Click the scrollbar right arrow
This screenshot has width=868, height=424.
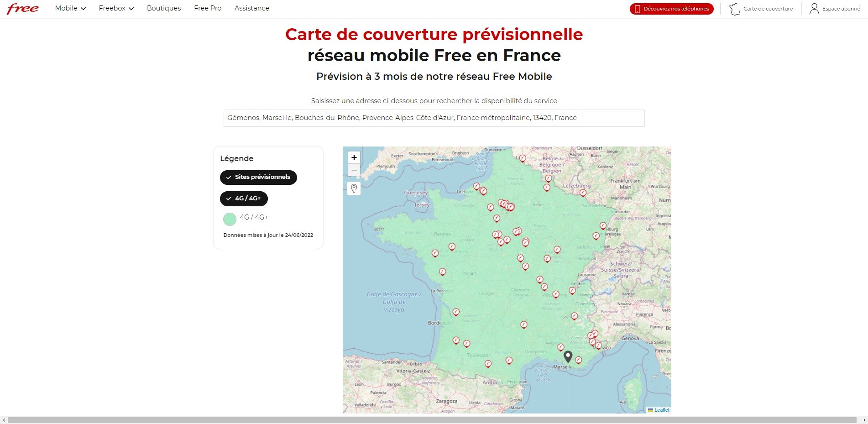tap(864, 420)
